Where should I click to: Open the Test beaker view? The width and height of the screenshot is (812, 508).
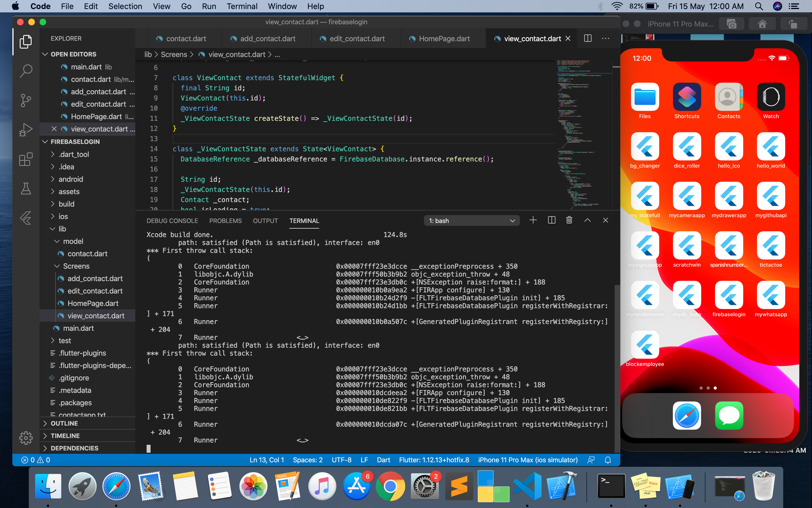(26, 189)
